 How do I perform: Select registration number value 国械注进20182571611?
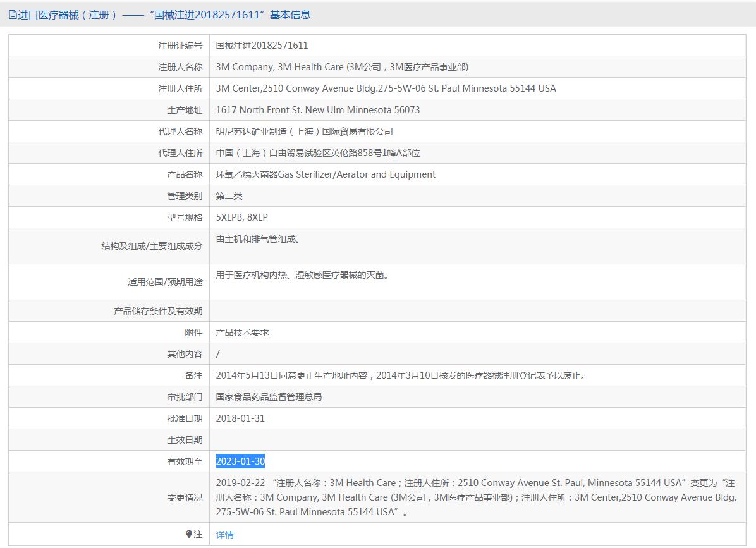262,46
